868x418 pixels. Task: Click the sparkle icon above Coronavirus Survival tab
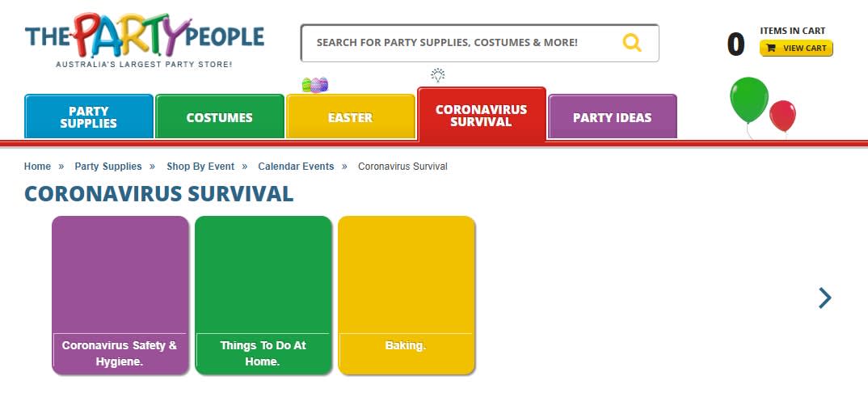point(438,76)
